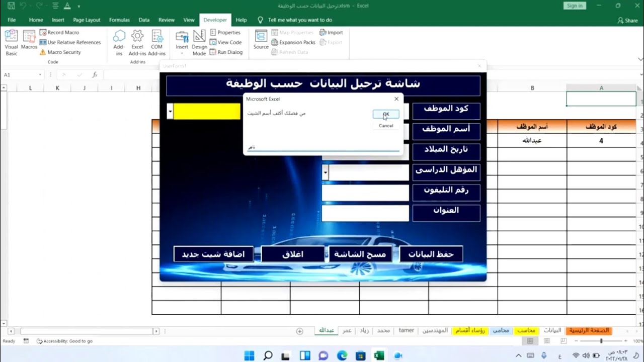Open the yellow combo box dropdown arrow
The width and height of the screenshot is (644, 362).
pos(170,112)
